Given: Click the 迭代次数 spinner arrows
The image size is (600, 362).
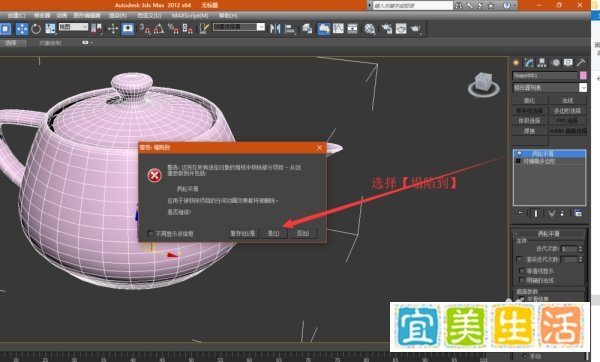Looking at the screenshot, I should coord(580,249).
